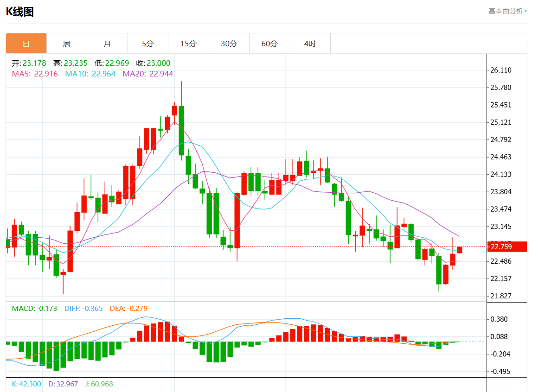Select the 15分 interval tab
The width and height of the screenshot is (538, 392).
click(188, 44)
